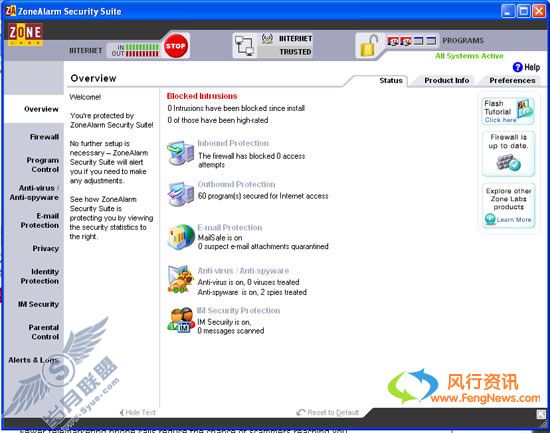This screenshot has width=550, height=433.
Task: Open the Firewall panel
Action: coord(44,137)
